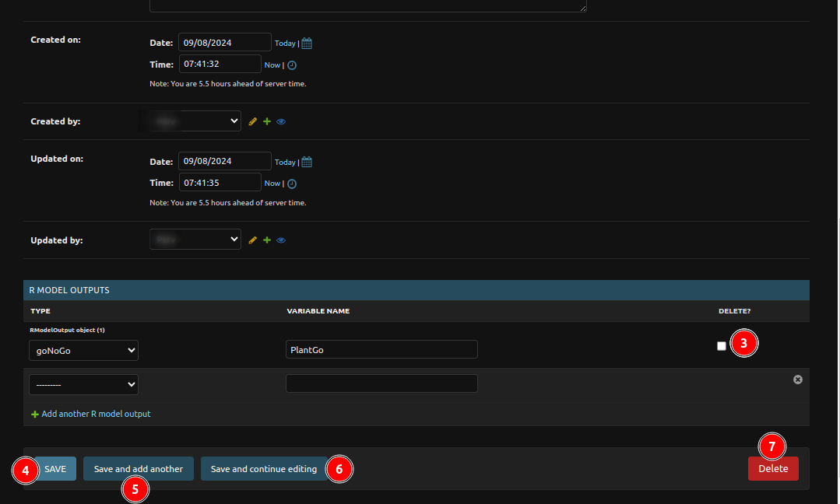Image resolution: width=840 pixels, height=504 pixels.
Task: Click the red Delete button
Action: 773,468
